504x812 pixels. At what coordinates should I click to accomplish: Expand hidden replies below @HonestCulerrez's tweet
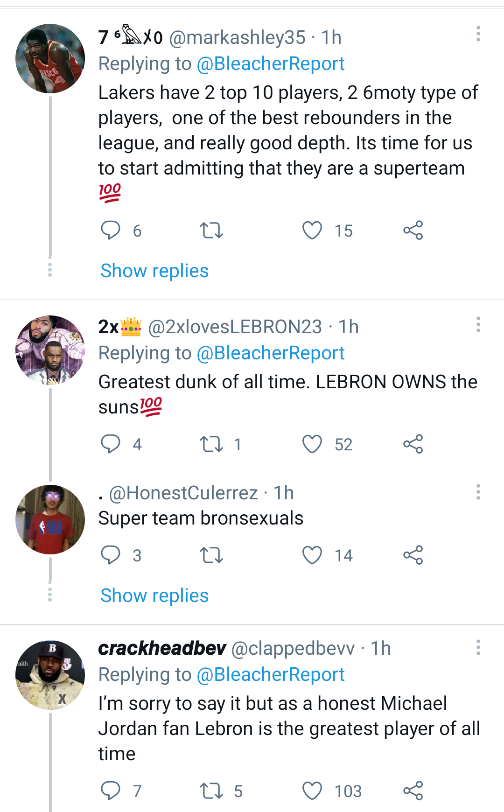pos(154,595)
